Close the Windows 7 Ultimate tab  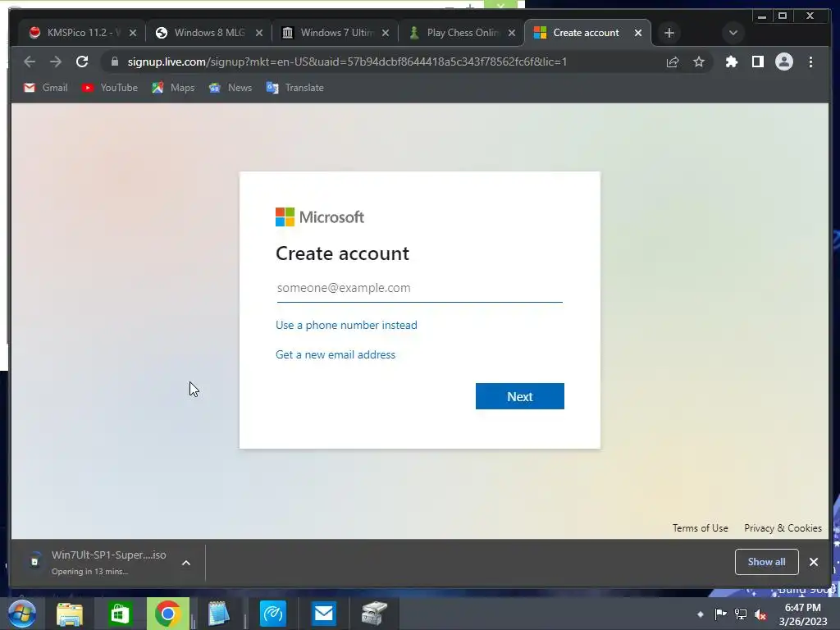pos(386,33)
